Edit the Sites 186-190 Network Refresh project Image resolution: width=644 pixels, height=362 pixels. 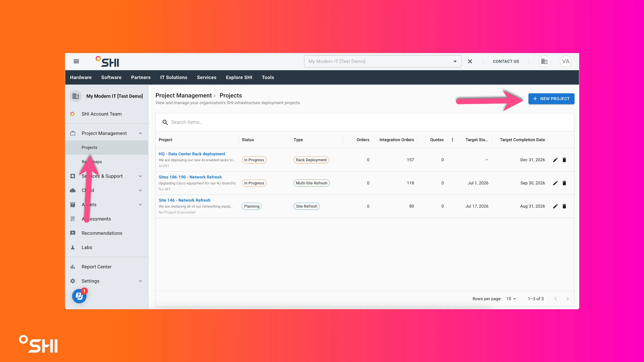[x=555, y=183]
